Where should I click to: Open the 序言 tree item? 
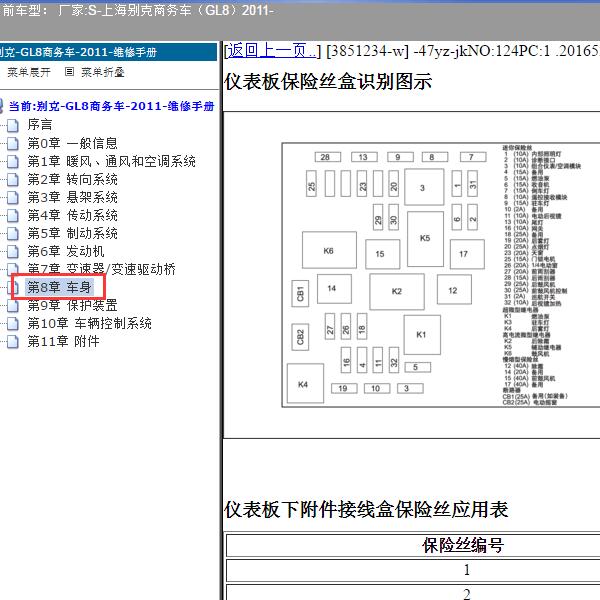coord(40,124)
